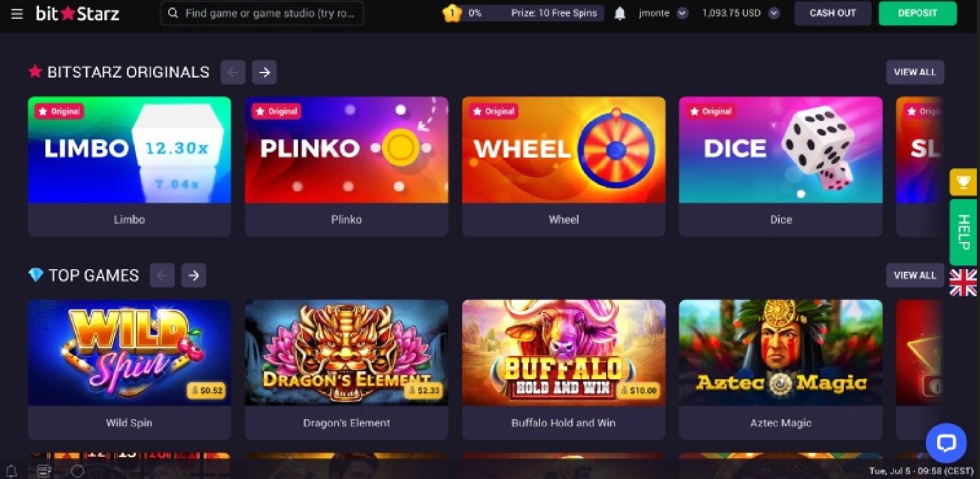Click the bitStarz logo
Screen dimensions: 980x479
pos(78,13)
